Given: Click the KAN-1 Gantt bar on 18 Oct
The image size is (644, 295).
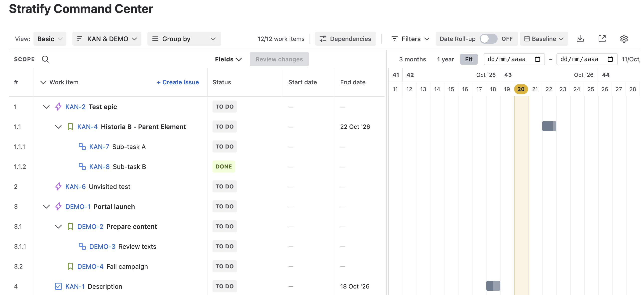Looking at the screenshot, I should [x=493, y=286].
